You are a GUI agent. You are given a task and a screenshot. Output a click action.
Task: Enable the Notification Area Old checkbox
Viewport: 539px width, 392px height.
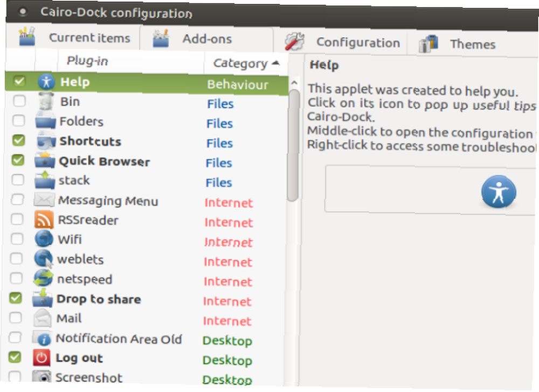15,337
